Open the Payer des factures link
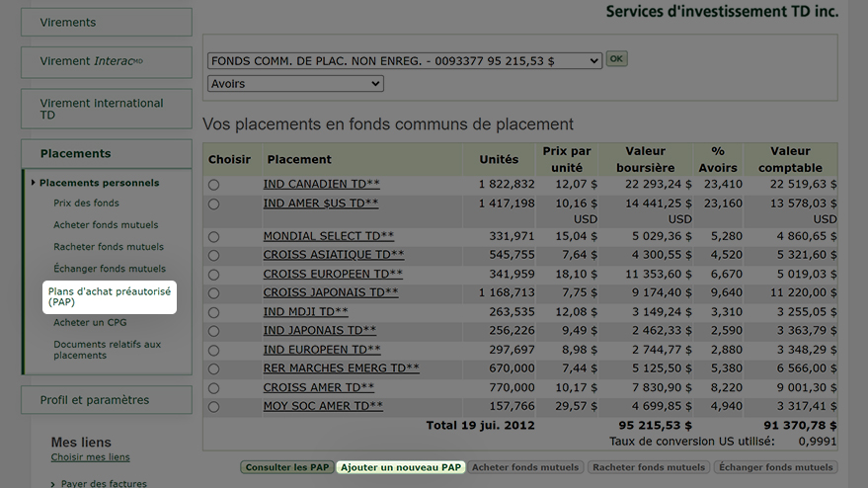The width and height of the screenshot is (868, 488). click(x=104, y=484)
